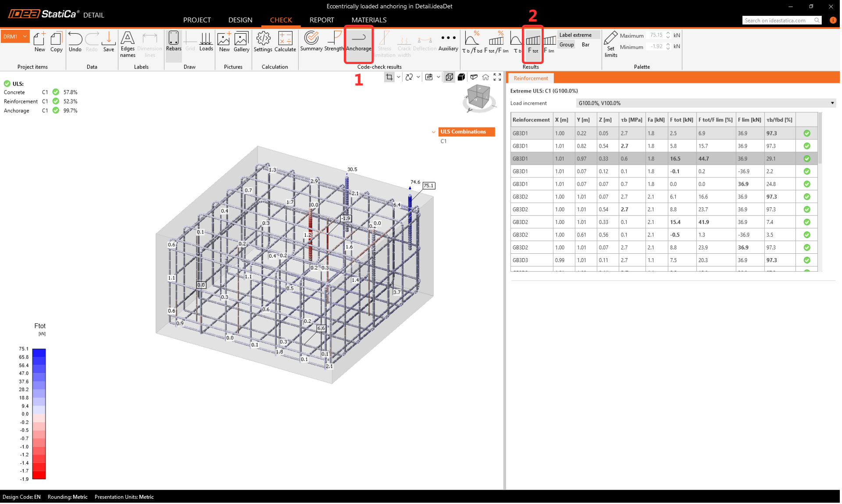The width and height of the screenshot is (842, 504).
Task: Click the Reinforcement results tab
Action: [x=531, y=78]
